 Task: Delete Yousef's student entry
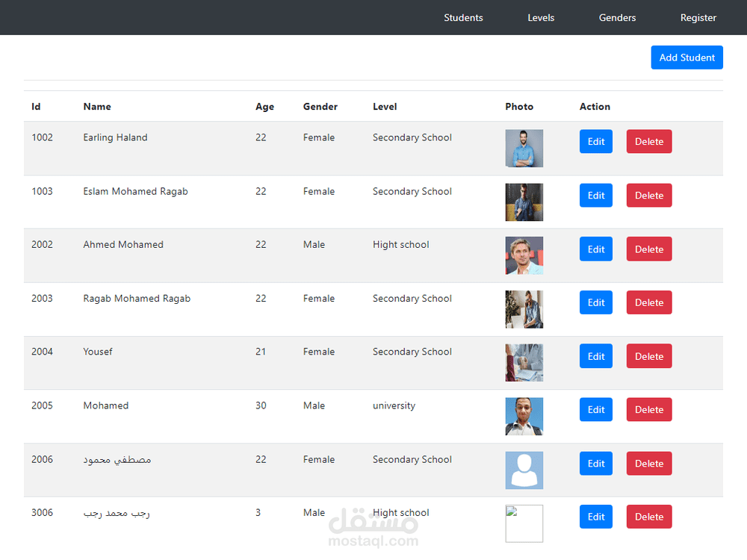[x=648, y=356]
